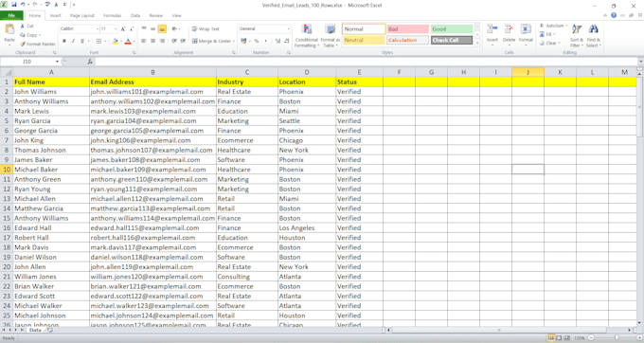Click the Orientation text angle icon
Viewport: 644px width, 343px height.
point(174,28)
